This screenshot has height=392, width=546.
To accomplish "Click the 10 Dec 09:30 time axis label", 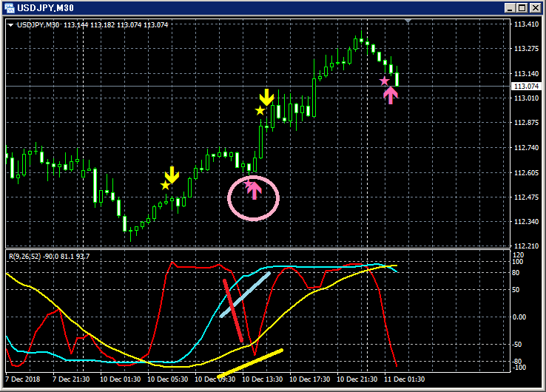I will 215,379.
